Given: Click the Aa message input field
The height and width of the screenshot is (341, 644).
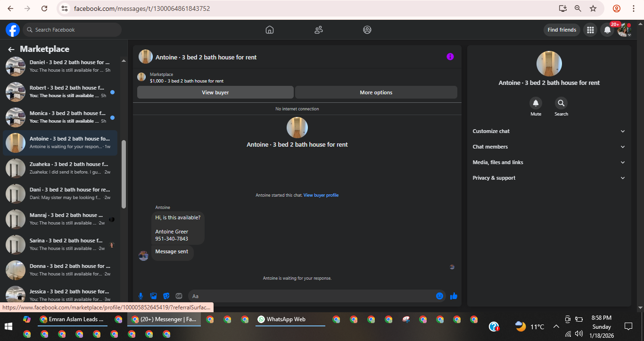Looking at the screenshot, I should click(x=311, y=296).
